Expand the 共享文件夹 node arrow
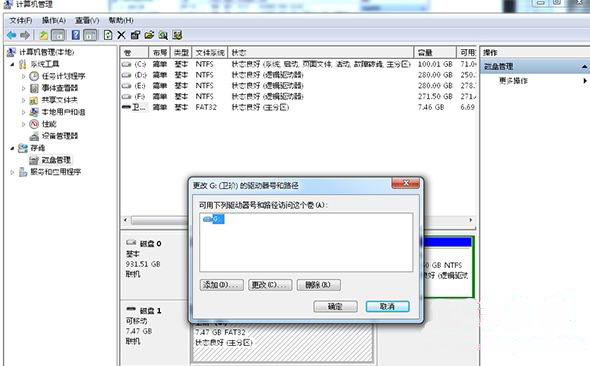Screen dimensions: 590x366 (x=23, y=100)
